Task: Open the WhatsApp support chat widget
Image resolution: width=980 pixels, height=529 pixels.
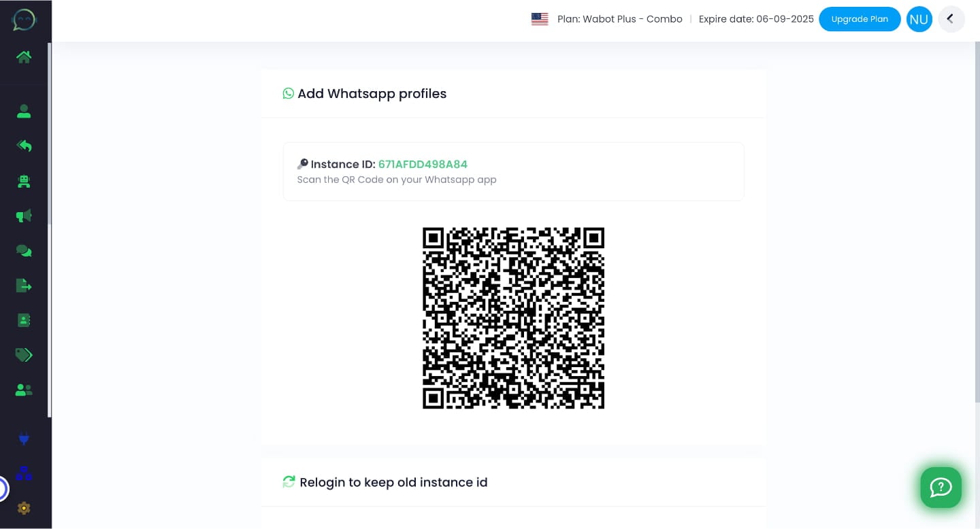Action: click(x=941, y=488)
